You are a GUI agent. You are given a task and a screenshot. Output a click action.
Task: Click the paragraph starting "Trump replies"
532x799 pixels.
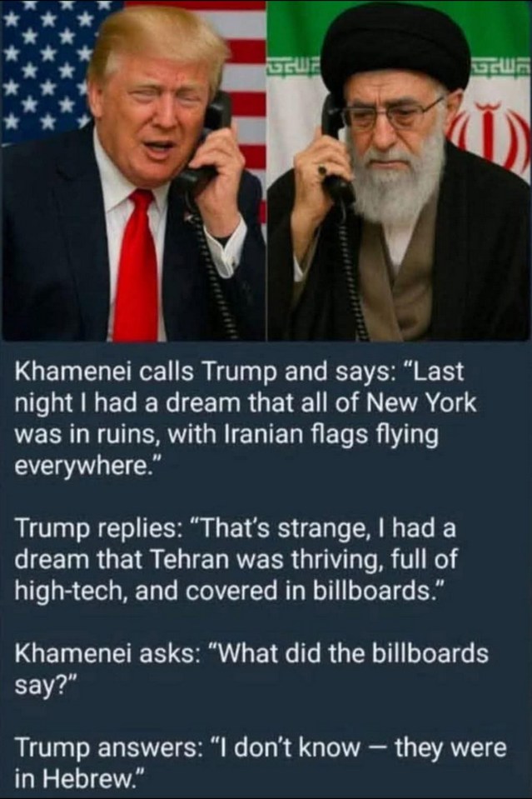236,560
